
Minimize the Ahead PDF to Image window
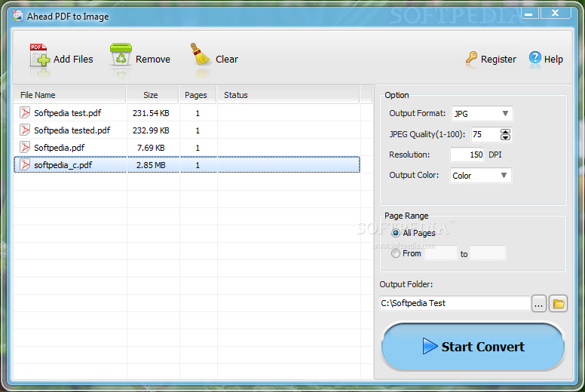point(529,13)
